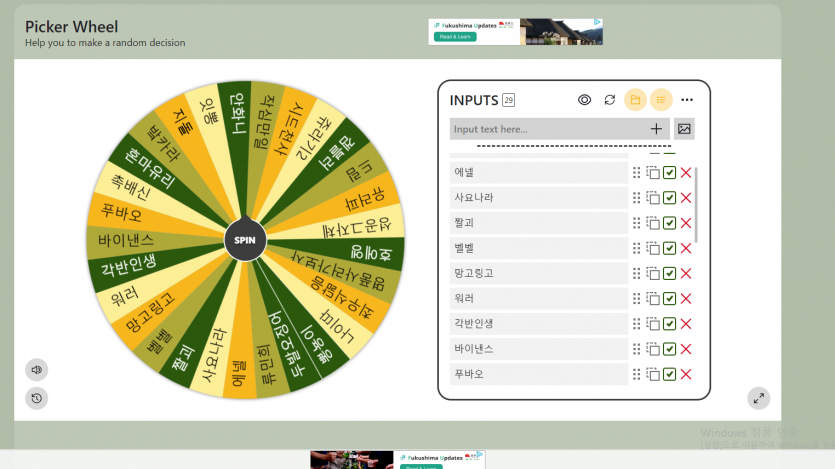Click Read & Learn in top ad
835x469 pixels.
(x=455, y=37)
